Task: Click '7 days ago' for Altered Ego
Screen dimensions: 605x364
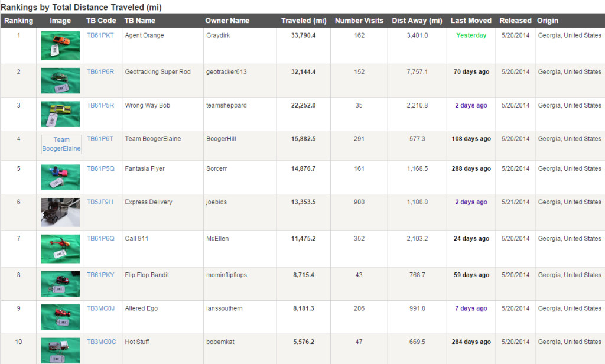Action: tap(471, 308)
